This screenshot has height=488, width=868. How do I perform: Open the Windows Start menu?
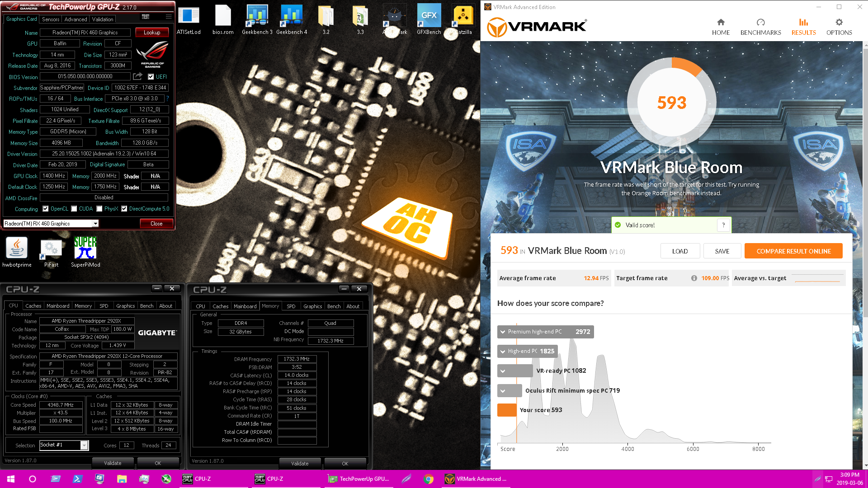tap(11, 479)
